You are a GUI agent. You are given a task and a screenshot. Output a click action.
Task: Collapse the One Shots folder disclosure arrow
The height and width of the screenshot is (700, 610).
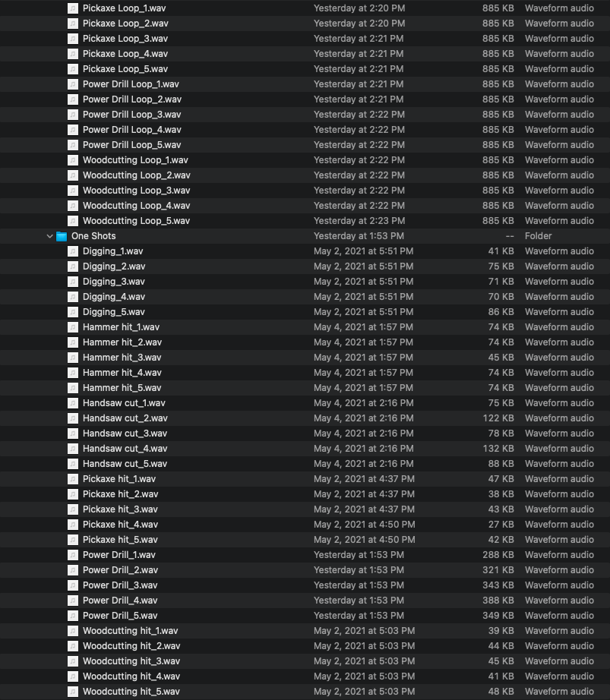50,236
